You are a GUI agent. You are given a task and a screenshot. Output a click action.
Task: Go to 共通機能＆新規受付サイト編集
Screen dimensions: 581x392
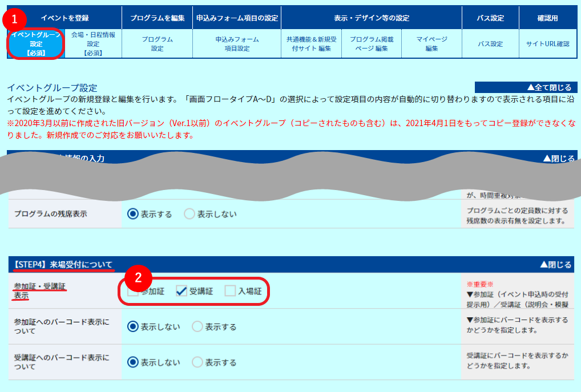tap(311, 44)
